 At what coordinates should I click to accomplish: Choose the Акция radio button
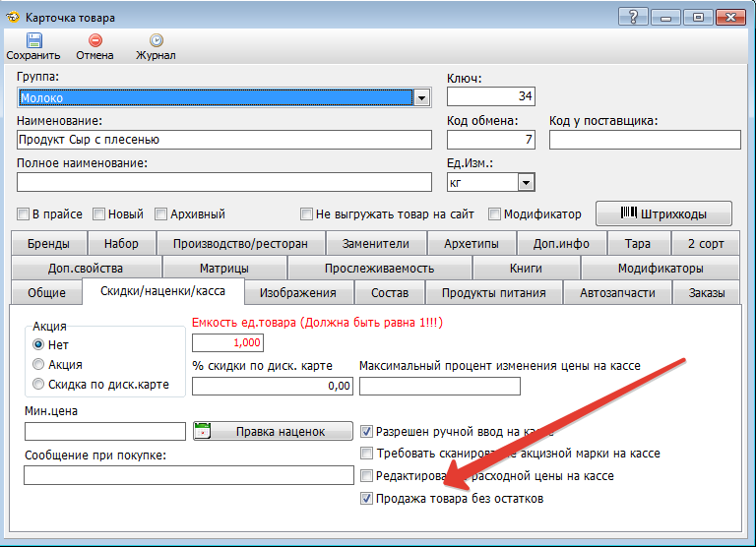tap(39, 364)
